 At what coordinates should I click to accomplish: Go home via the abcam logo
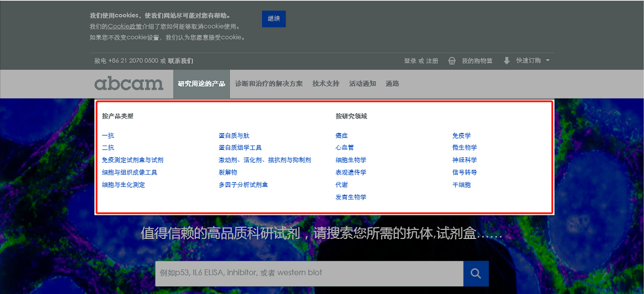[129, 83]
